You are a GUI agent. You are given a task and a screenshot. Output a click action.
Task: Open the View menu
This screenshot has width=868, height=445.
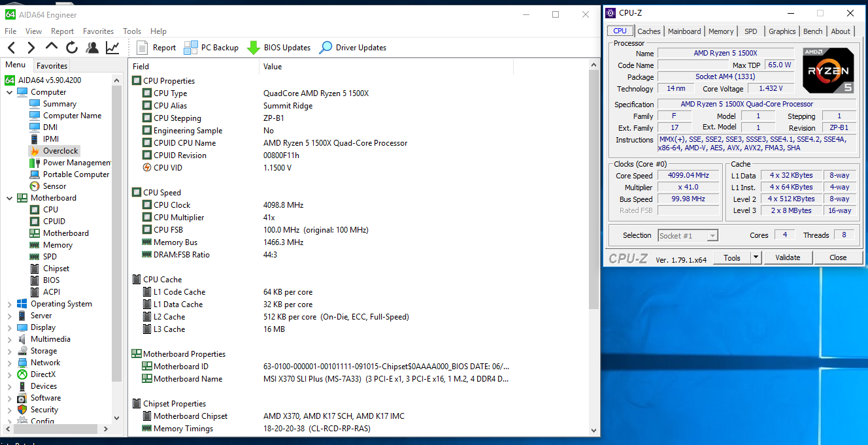pos(33,31)
